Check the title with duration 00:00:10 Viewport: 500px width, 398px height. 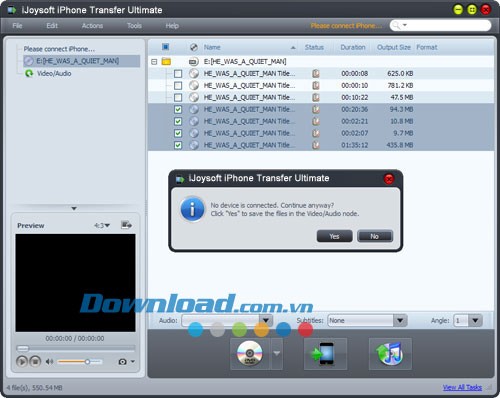(x=178, y=85)
